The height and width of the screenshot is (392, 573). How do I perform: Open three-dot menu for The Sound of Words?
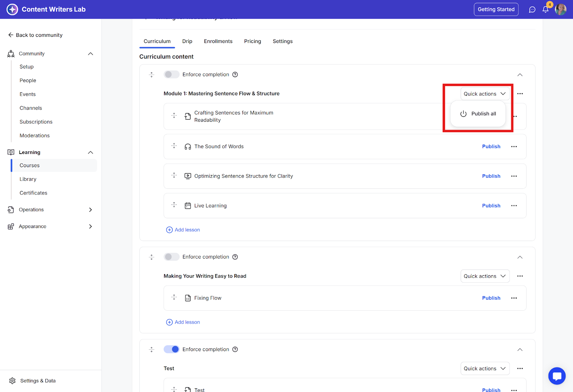click(514, 147)
